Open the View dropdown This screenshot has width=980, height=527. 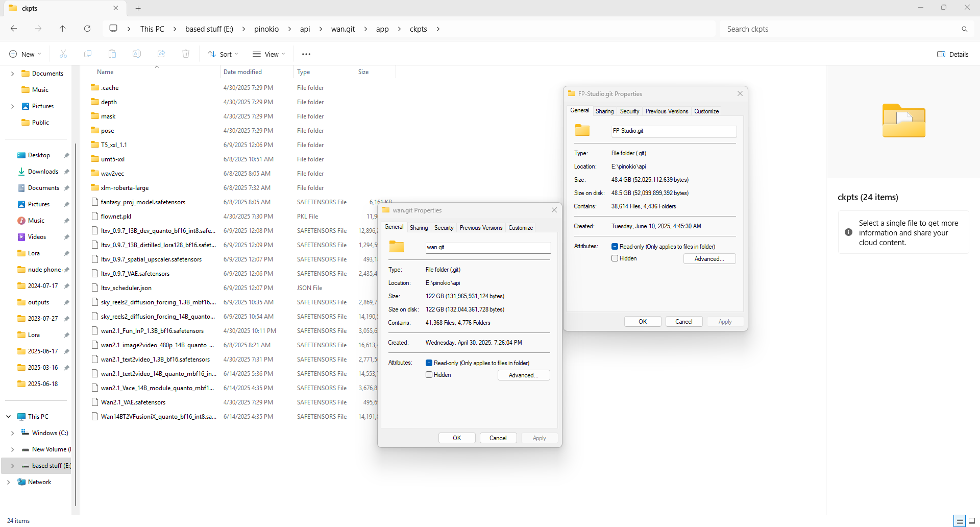(x=269, y=54)
